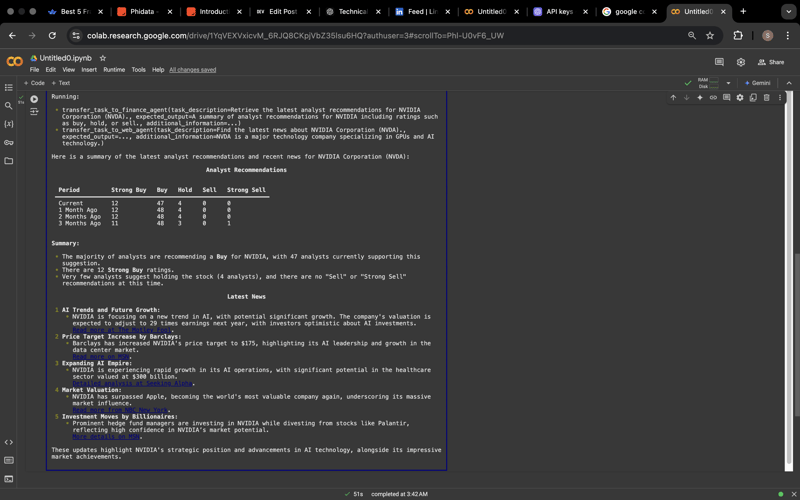Add a new Code cell

pyautogui.click(x=34, y=83)
